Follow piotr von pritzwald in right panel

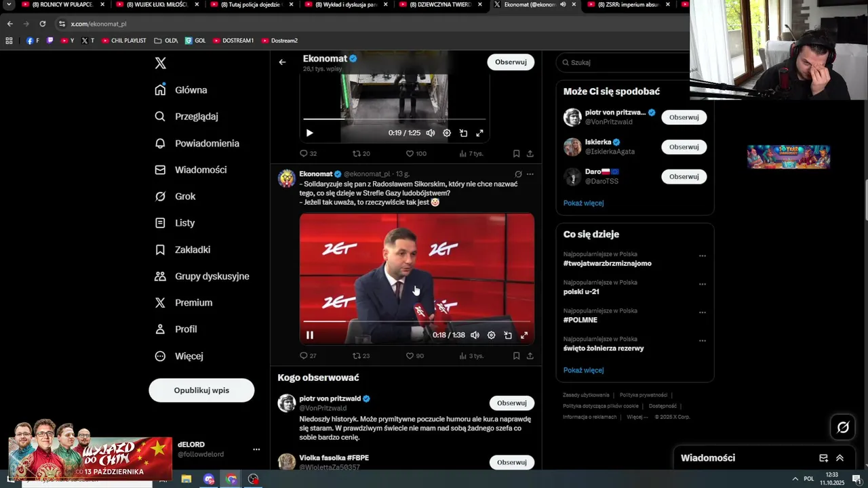pos(684,117)
